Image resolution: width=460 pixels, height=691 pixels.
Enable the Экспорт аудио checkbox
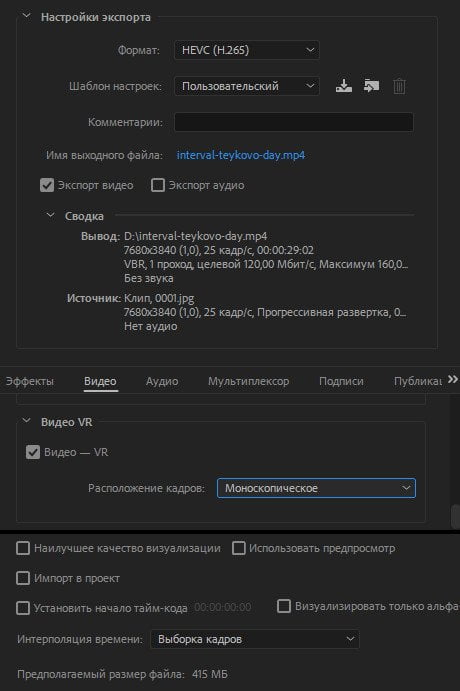158,185
